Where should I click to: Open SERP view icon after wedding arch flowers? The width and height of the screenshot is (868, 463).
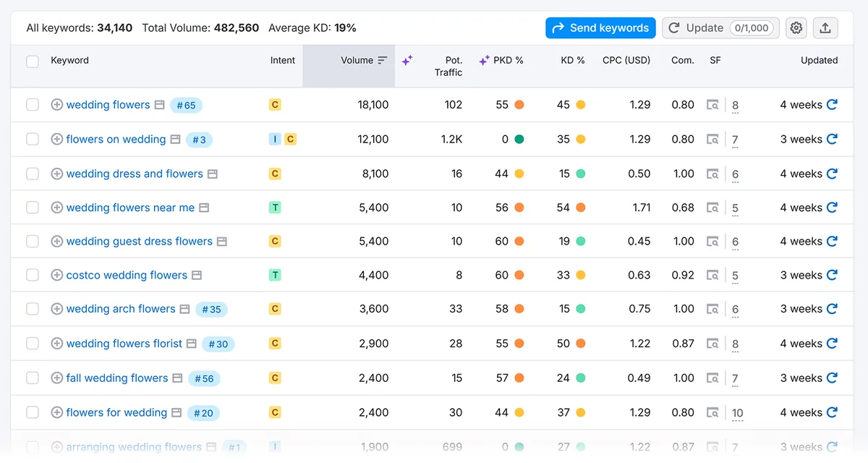pyautogui.click(x=184, y=309)
